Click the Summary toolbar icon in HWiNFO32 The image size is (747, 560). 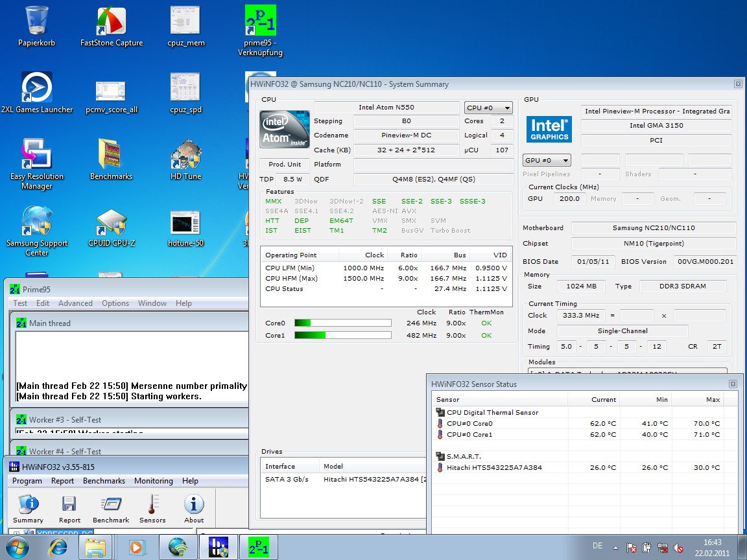click(x=28, y=509)
